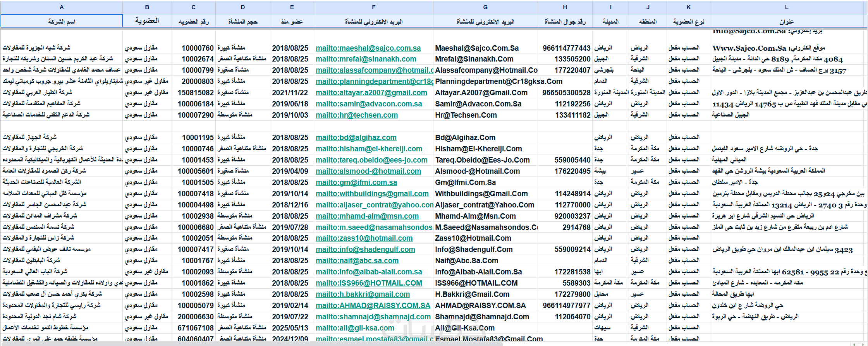Open the mailto:alsmood-@hotmail.com link
Screen dimensions: 868x346
point(368,171)
